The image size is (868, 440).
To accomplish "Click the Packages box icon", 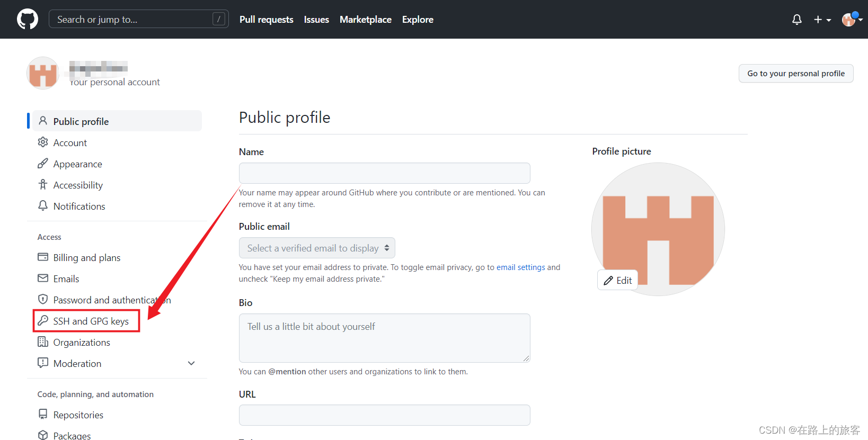I will pos(43,435).
